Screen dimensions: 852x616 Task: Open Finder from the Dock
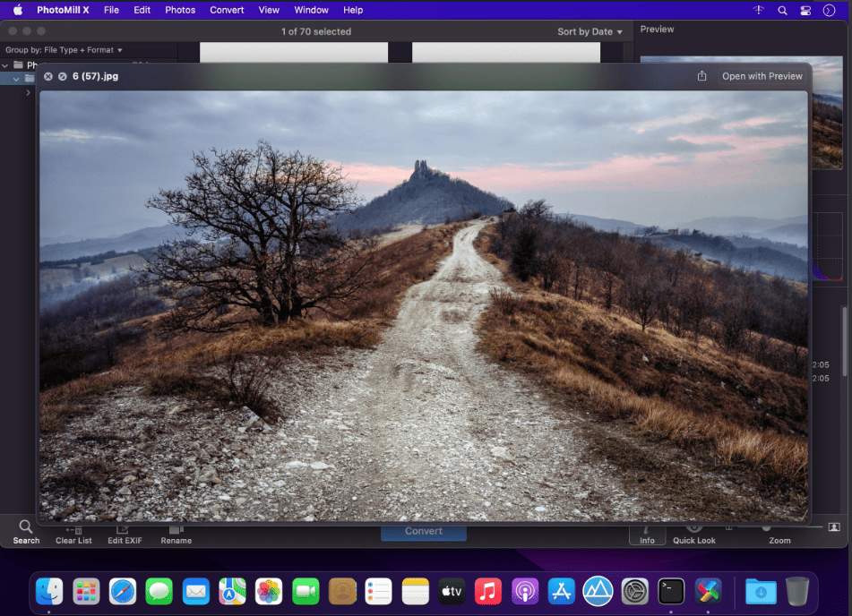point(49,591)
